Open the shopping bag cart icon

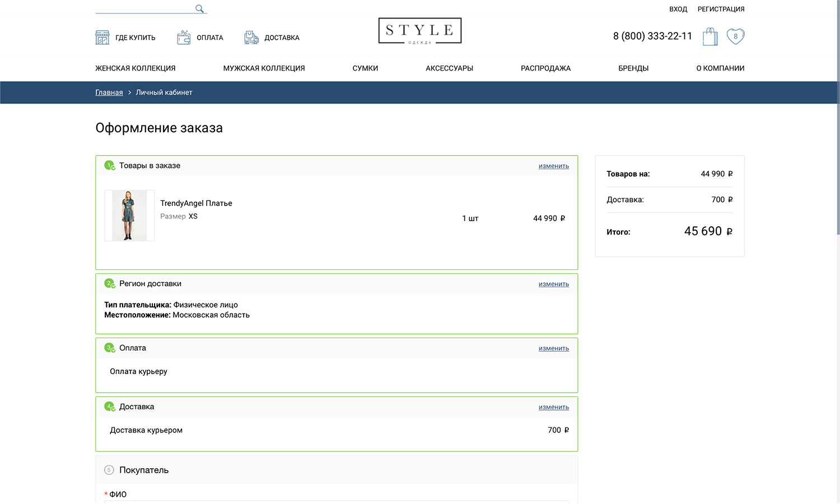[710, 36]
